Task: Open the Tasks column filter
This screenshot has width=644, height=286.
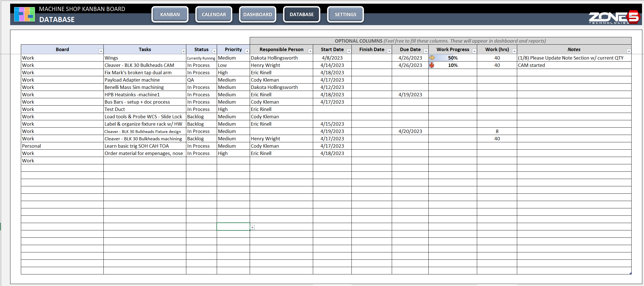Action: 183,51
